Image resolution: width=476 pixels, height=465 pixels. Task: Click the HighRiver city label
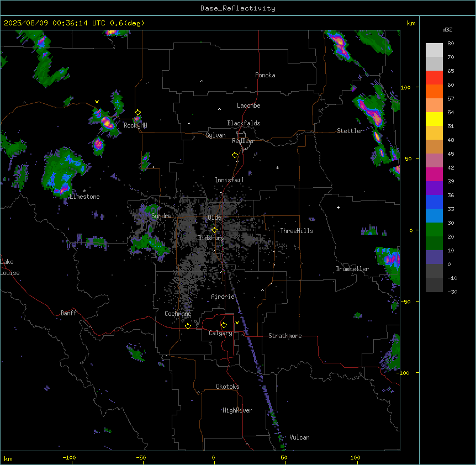tap(237, 410)
